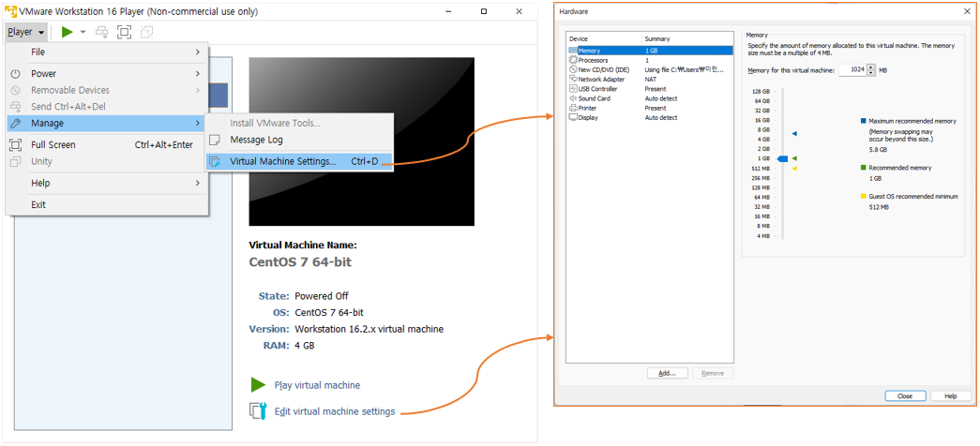Select the Printer row in device list
This screenshot has height=446, width=980.
(649, 108)
